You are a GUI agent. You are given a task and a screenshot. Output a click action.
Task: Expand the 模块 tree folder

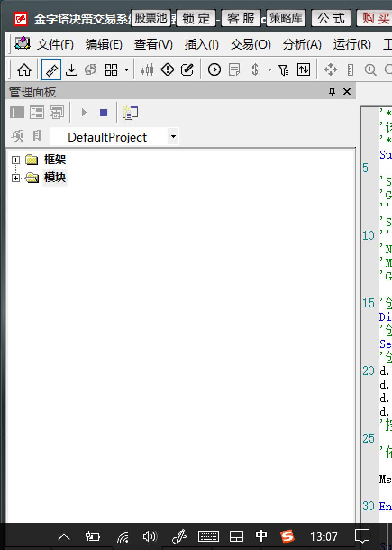click(16, 178)
